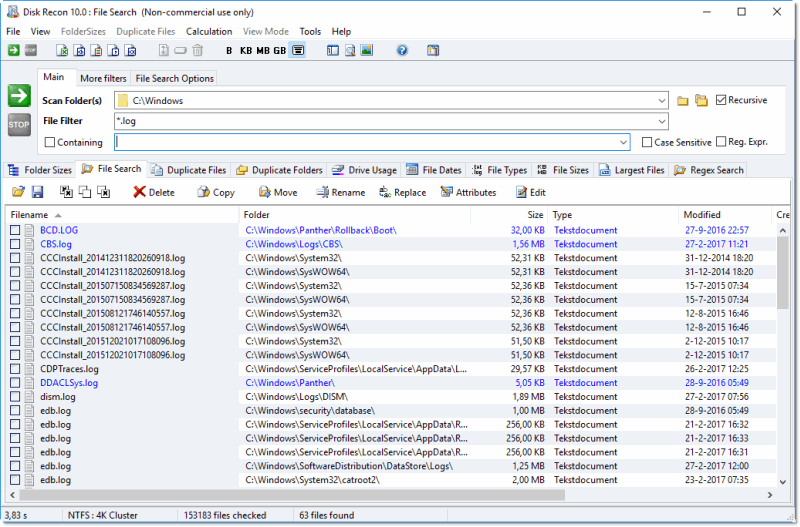Show sizes in megabytes (MB icon)
The width and height of the screenshot is (800, 527).
pos(263,51)
